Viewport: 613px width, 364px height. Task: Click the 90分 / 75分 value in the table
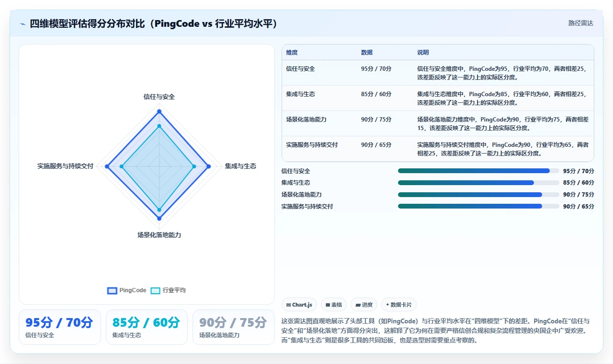point(376,120)
